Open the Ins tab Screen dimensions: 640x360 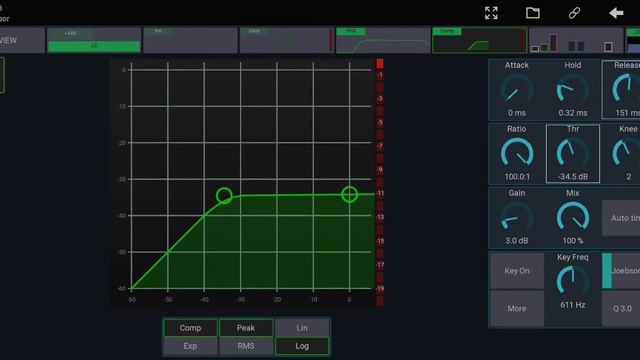pos(191,40)
